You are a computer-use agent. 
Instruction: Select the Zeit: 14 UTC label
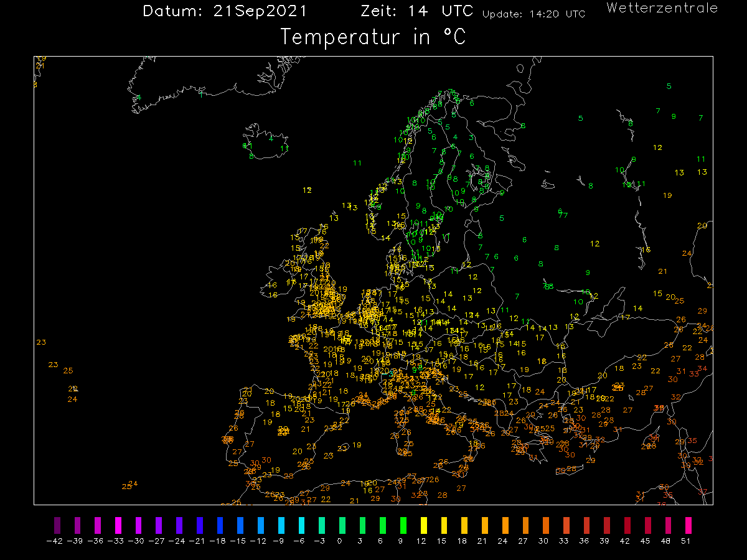pyautogui.click(x=416, y=11)
